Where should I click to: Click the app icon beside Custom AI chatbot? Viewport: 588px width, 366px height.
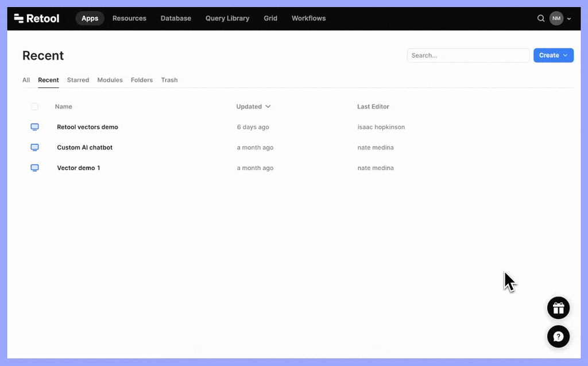[x=34, y=148]
